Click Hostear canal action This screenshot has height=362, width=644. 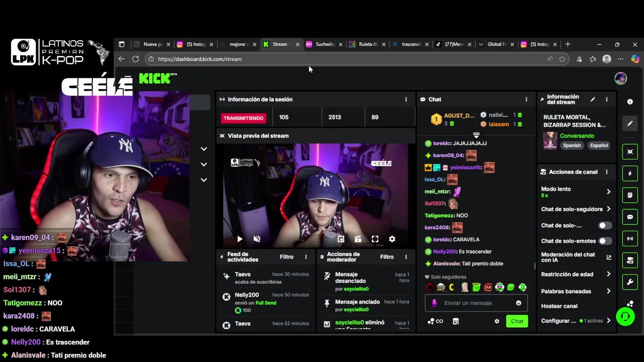pyautogui.click(x=559, y=306)
